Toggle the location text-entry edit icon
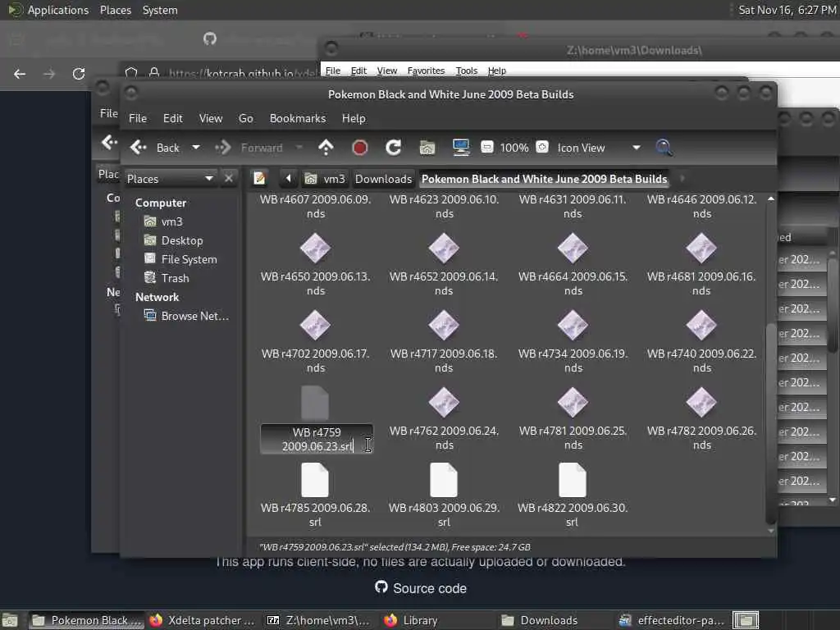This screenshot has height=630, width=840. [259, 178]
